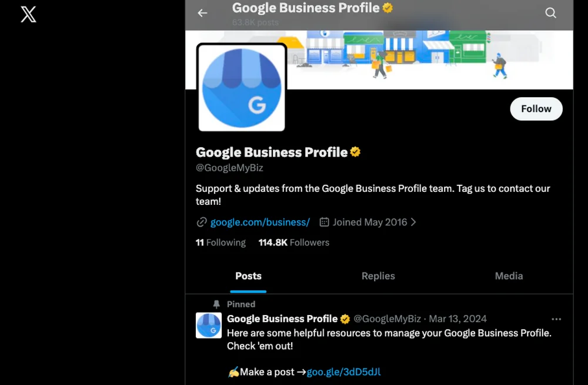
Task: Click the verified badge next to the profile name
Action: [x=355, y=152]
